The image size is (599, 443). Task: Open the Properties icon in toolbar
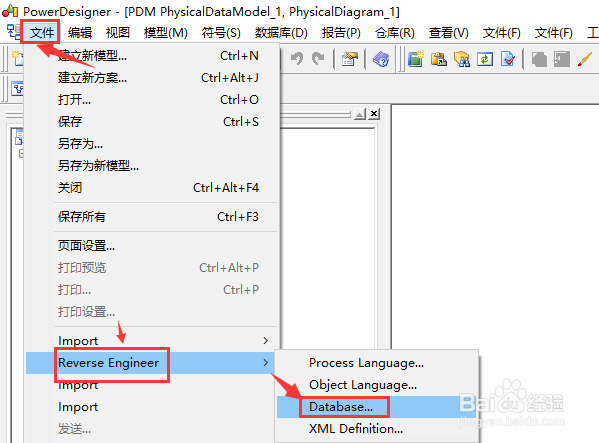pos(349,59)
